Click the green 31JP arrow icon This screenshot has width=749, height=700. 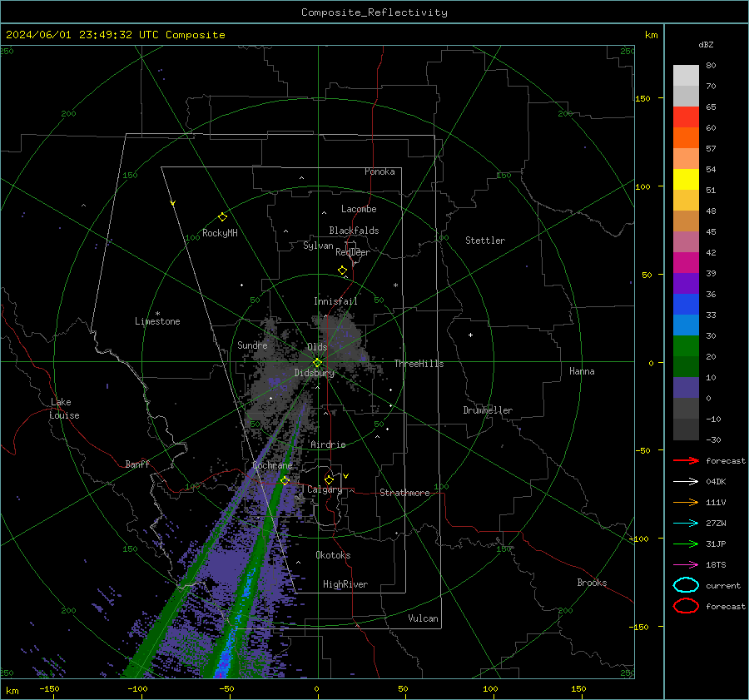click(686, 544)
